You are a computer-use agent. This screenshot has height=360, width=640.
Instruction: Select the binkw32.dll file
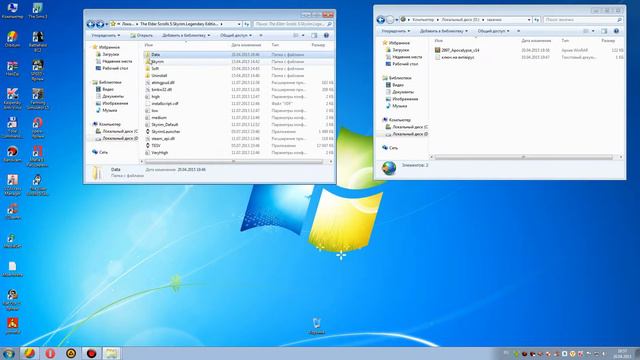pyautogui.click(x=159, y=90)
